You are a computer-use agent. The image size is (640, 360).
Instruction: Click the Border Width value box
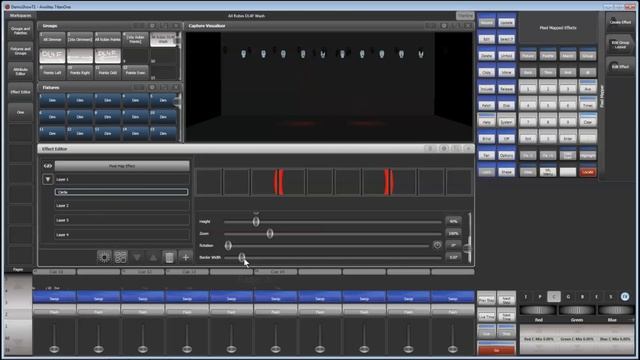pos(453,257)
